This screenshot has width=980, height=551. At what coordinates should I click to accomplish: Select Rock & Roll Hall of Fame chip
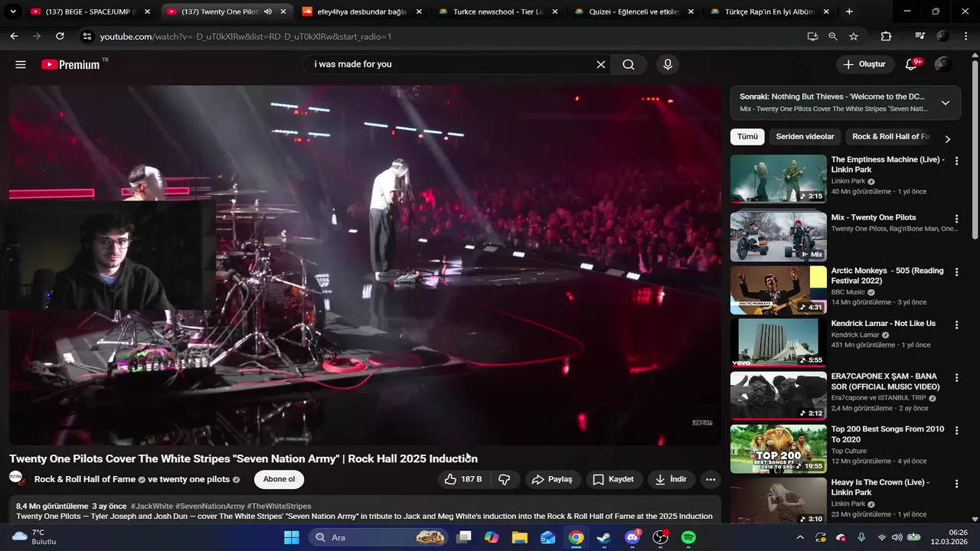[890, 137]
